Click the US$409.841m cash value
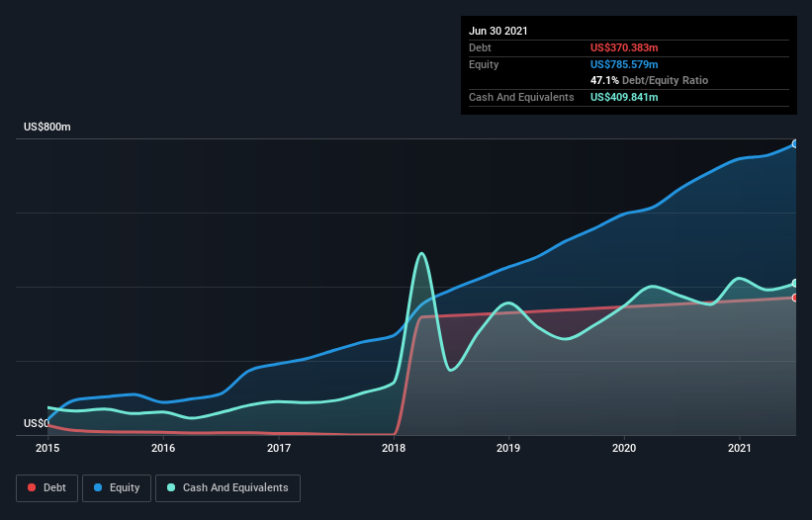The image size is (812, 520). (624, 97)
